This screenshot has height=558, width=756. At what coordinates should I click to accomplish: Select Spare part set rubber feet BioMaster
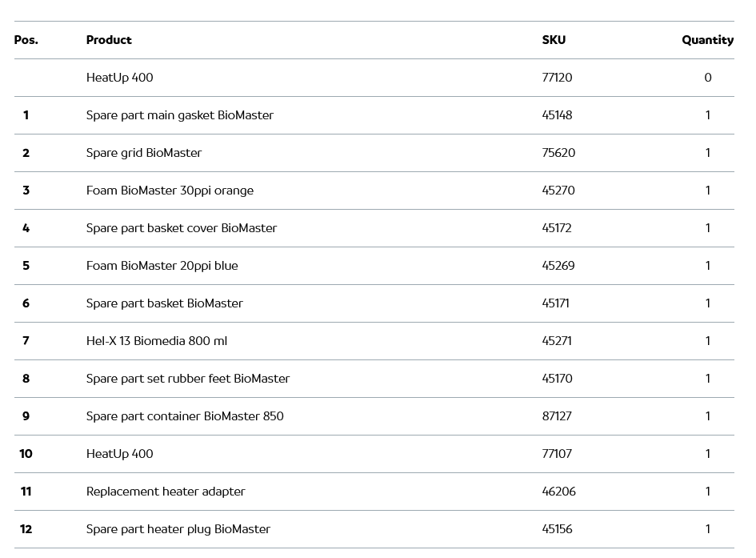[x=188, y=379]
